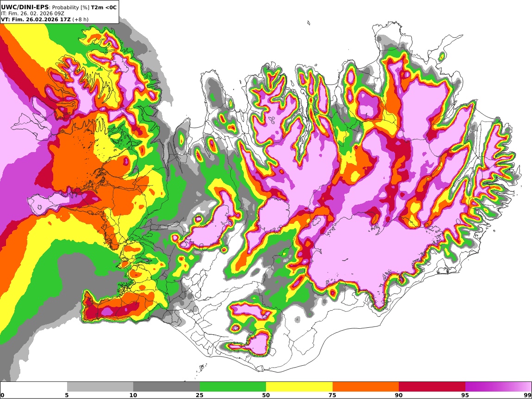Click the legend tick label '99'
The height and width of the screenshot is (399, 532).
pos(527,395)
